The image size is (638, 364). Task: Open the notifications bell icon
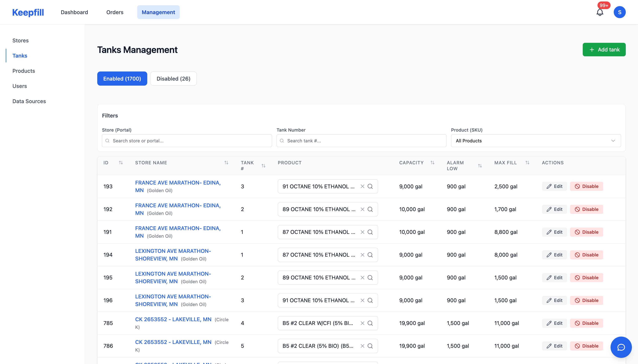coord(600,12)
